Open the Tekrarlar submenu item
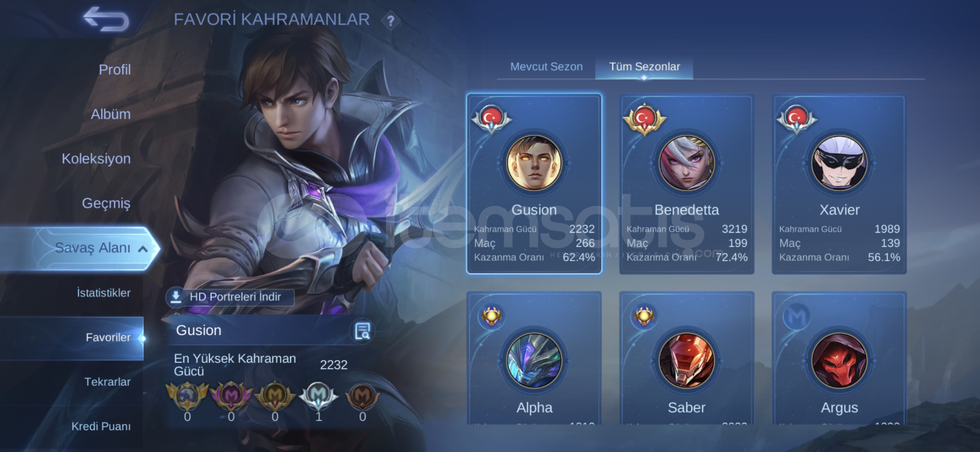 coord(107,382)
